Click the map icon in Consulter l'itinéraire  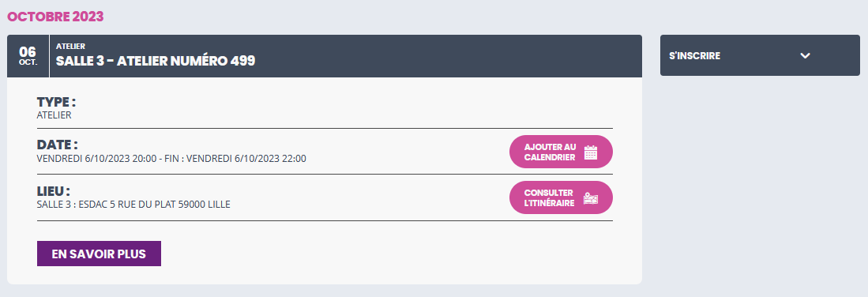[x=591, y=198]
